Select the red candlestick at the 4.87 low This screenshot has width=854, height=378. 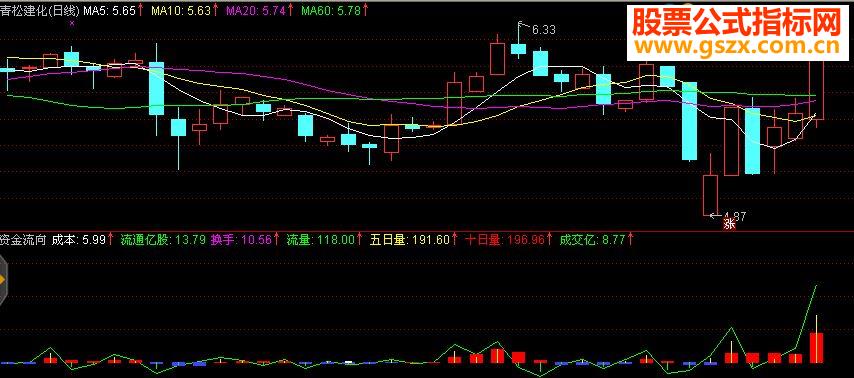710,185
